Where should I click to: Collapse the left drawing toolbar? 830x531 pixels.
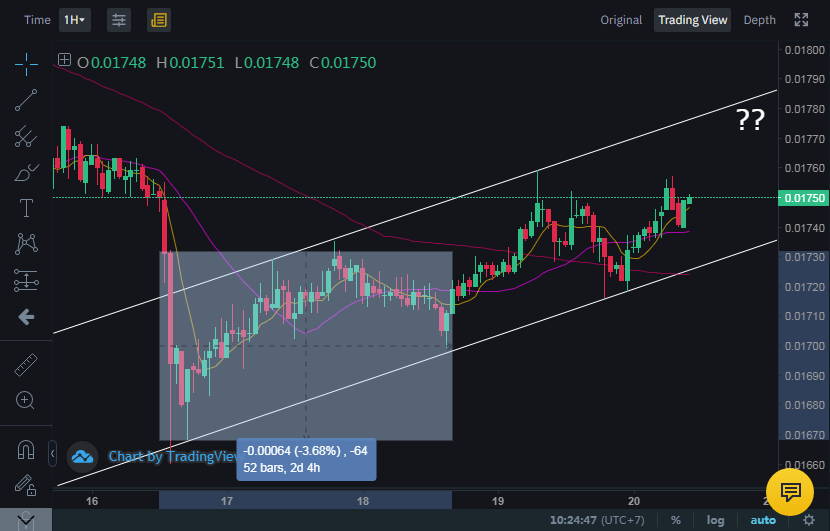click(52, 454)
